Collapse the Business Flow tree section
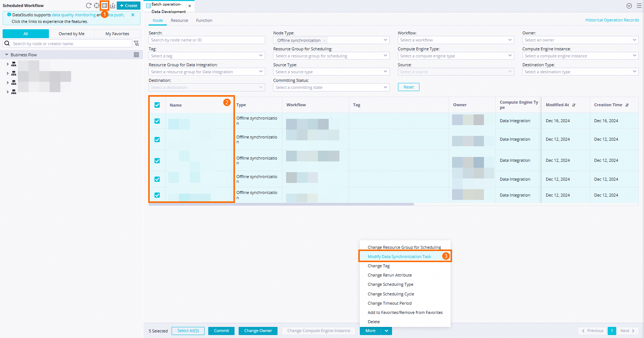This screenshot has width=644, height=338. tap(7, 55)
